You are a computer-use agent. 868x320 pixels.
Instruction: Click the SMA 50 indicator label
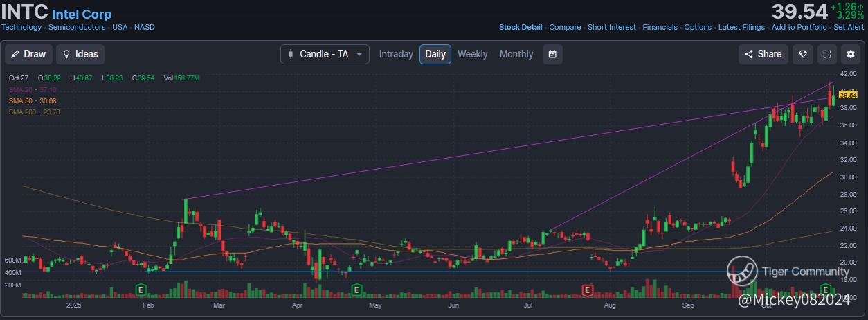(33, 101)
